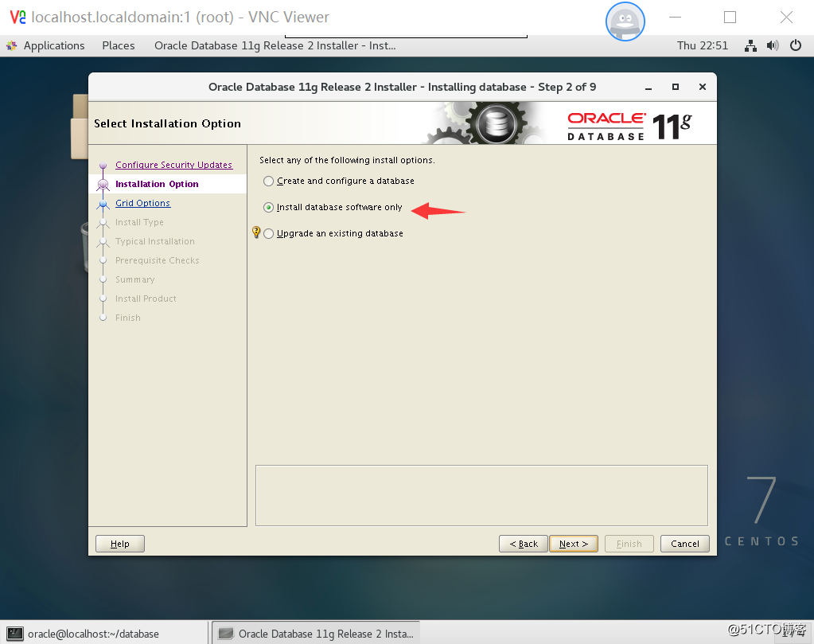Click the network status icon in top bar

[x=750, y=45]
